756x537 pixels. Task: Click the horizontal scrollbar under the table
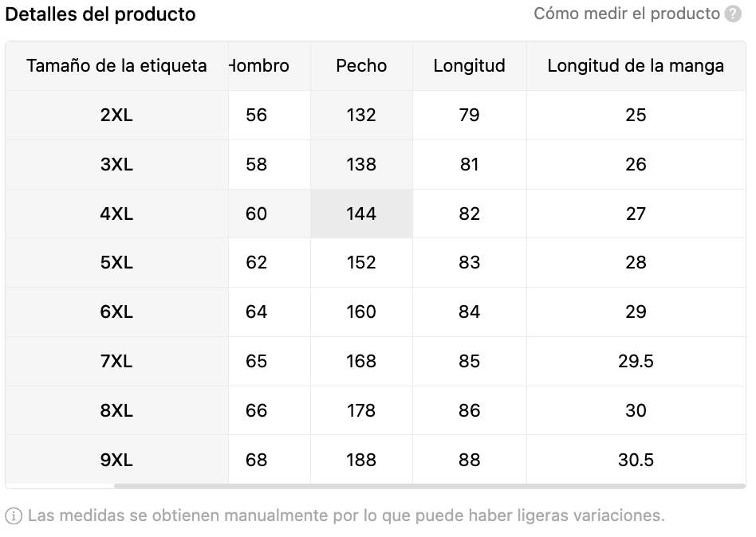tap(430, 486)
